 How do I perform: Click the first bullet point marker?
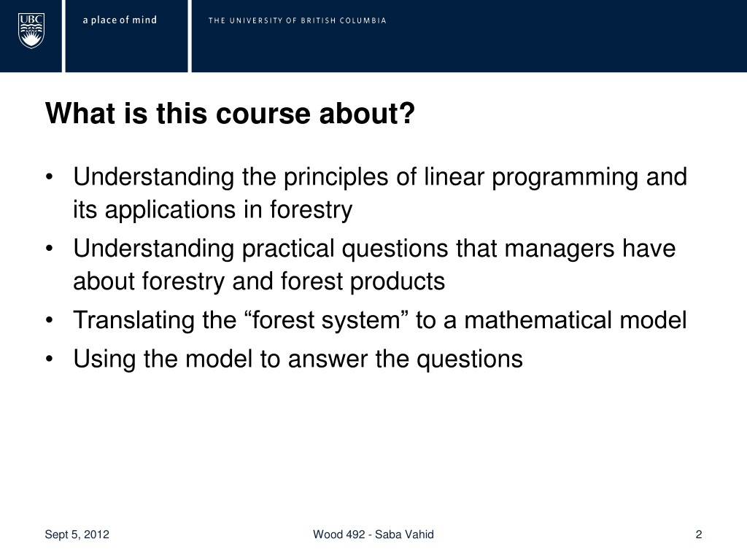pos(49,177)
